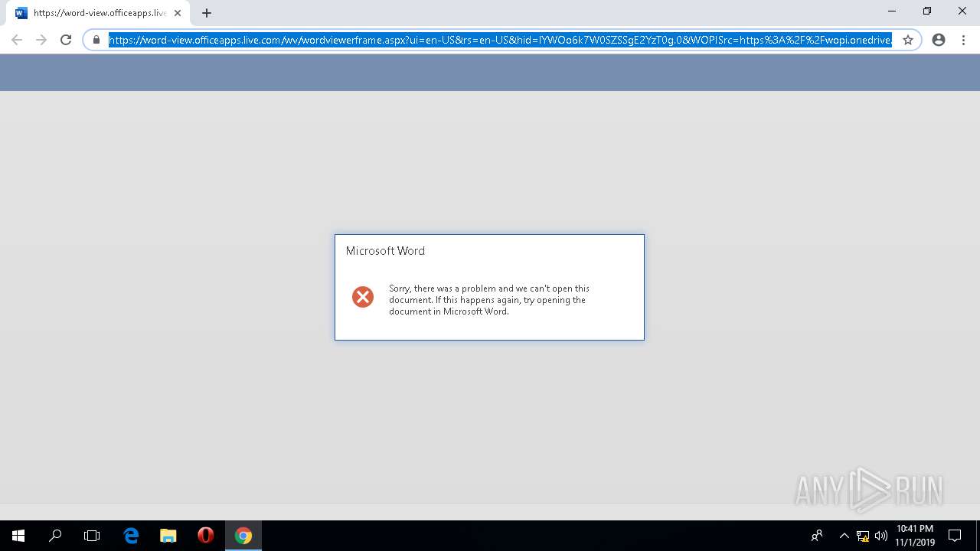View site security lock information
The image size is (980, 551).
pyautogui.click(x=96, y=40)
